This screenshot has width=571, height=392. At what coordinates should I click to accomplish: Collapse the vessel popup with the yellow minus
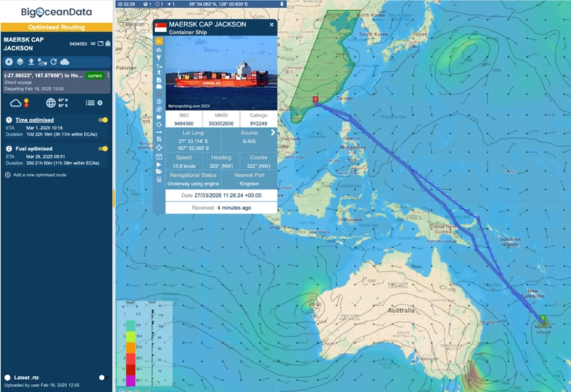159,41
